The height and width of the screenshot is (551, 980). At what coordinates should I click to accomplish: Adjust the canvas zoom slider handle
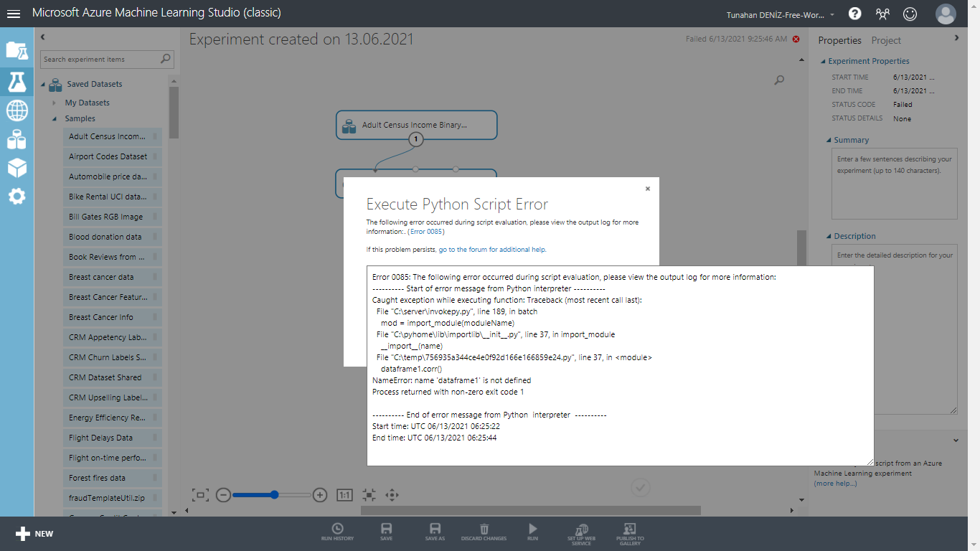pyautogui.click(x=274, y=494)
